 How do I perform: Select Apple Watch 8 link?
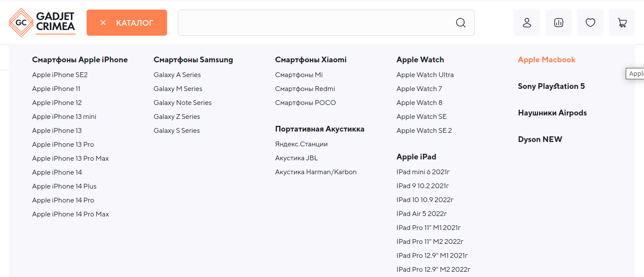tap(419, 103)
